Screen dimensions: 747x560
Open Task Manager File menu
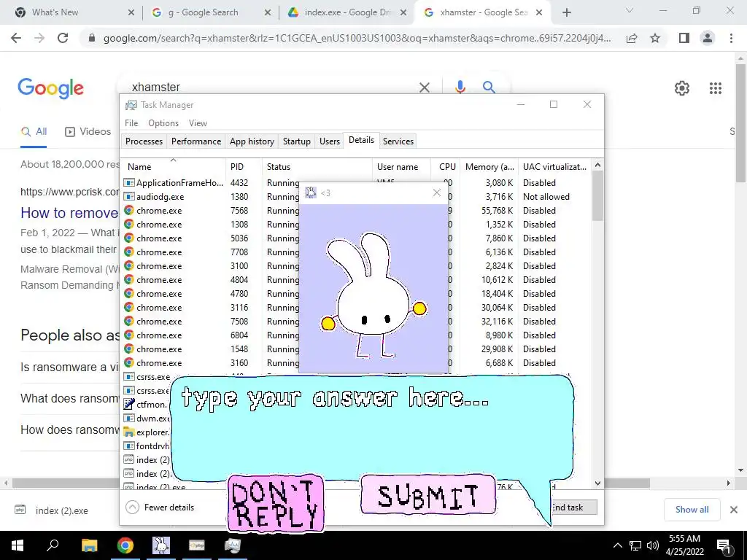coord(131,122)
